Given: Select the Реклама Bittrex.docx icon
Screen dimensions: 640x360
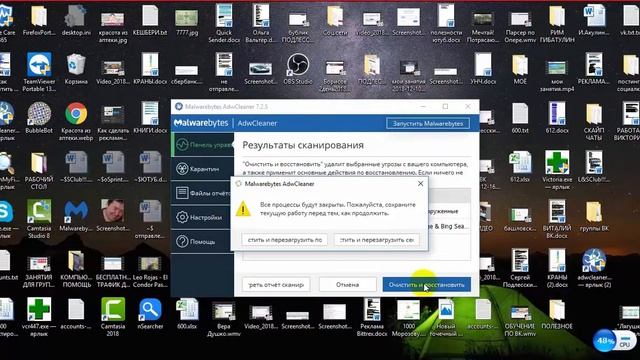Looking at the screenshot, I should tap(372, 318).
